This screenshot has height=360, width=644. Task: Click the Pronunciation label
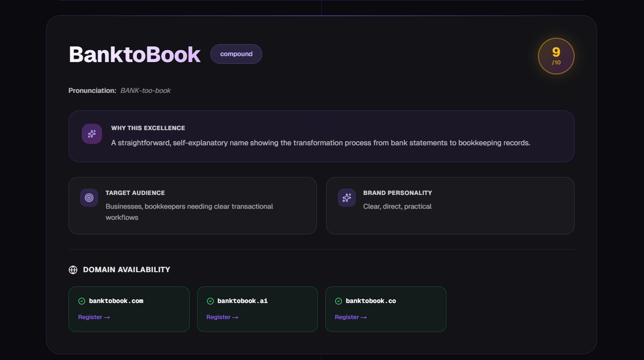(x=92, y=91)
